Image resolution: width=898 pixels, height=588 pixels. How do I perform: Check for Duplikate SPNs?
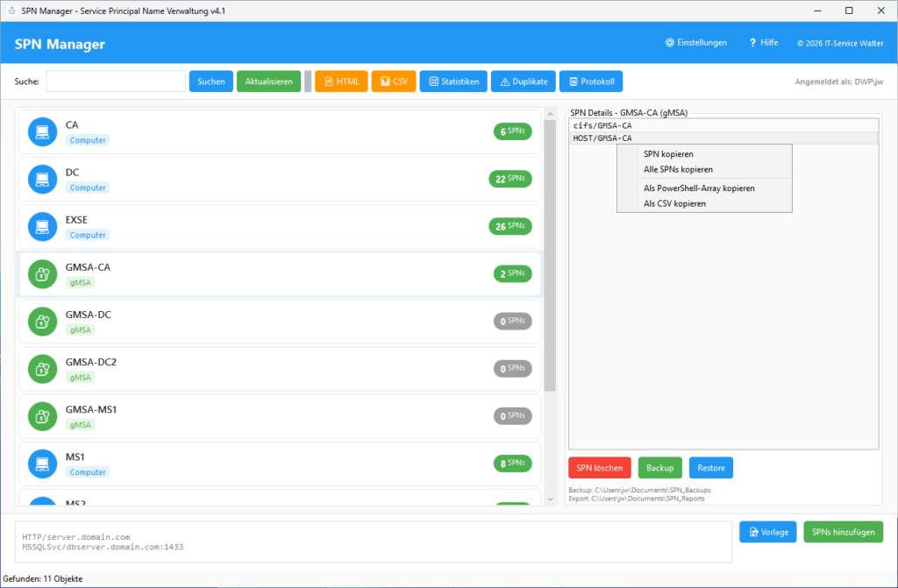point(523,81)
